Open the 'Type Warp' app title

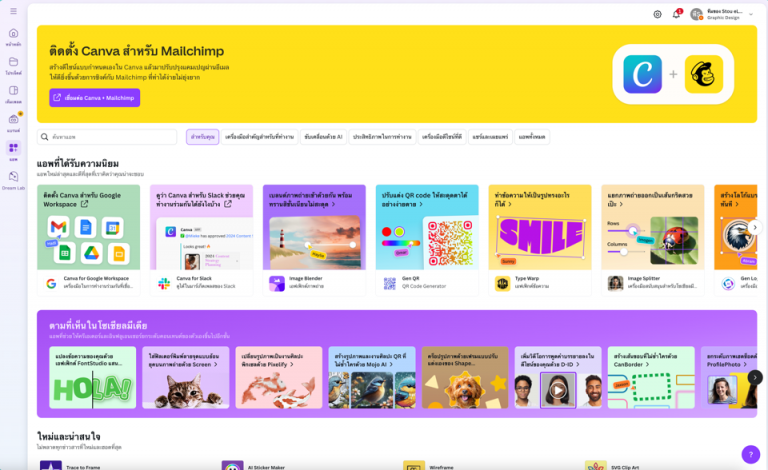(527, 278)
